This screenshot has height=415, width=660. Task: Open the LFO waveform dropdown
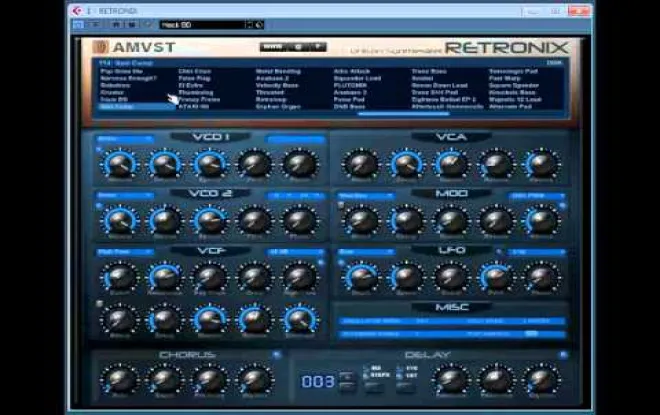pyautogui.click(x=366, y=252)
